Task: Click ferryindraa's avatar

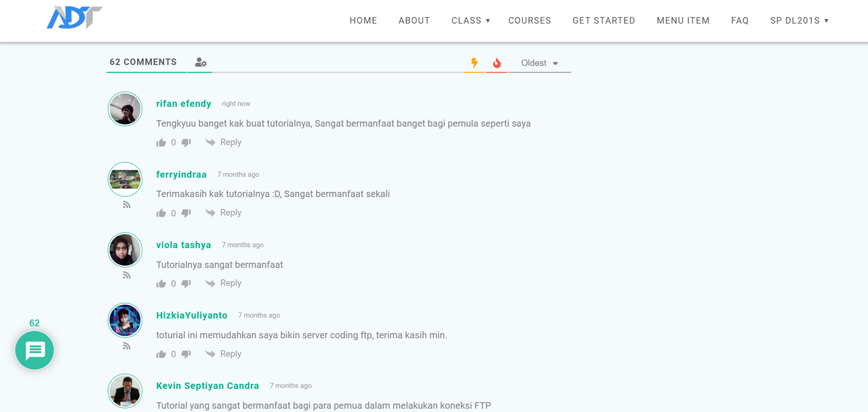Action: tap(125, 180)
